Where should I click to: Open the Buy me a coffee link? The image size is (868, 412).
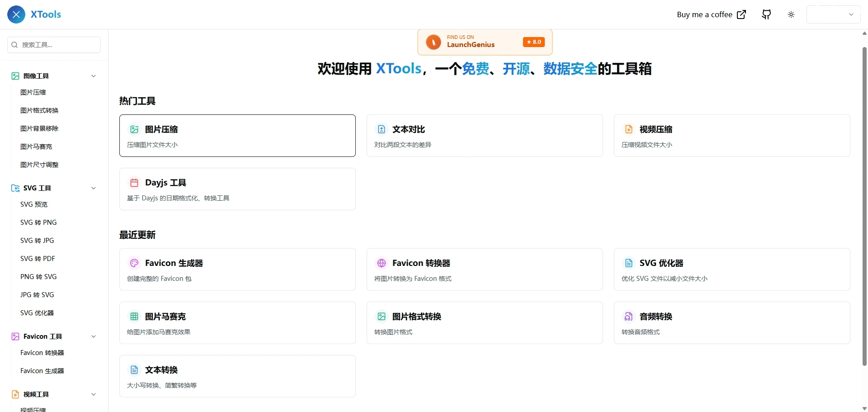pos(711,14)
